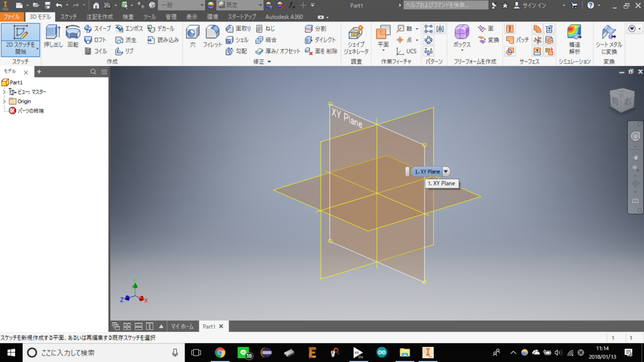Select the リブ rib tool
Viewport: 644px width, 362px height.
click(125, 52)
